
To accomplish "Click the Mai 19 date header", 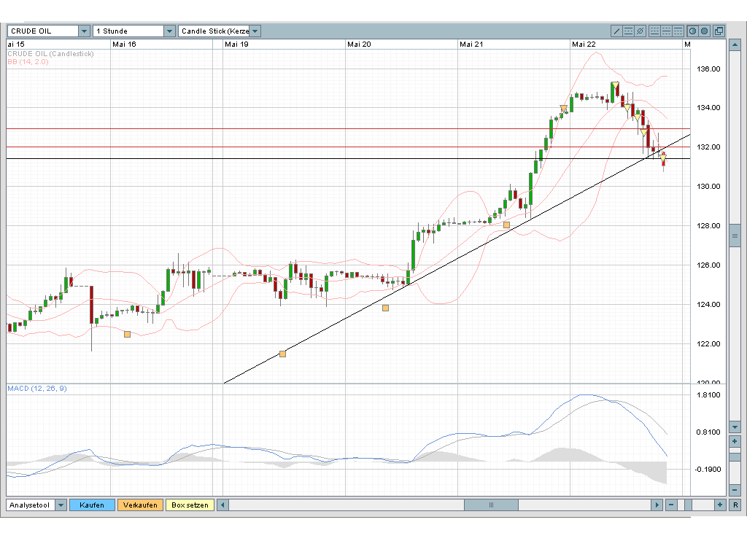I will pyautogui.click(x=237, y=44).
